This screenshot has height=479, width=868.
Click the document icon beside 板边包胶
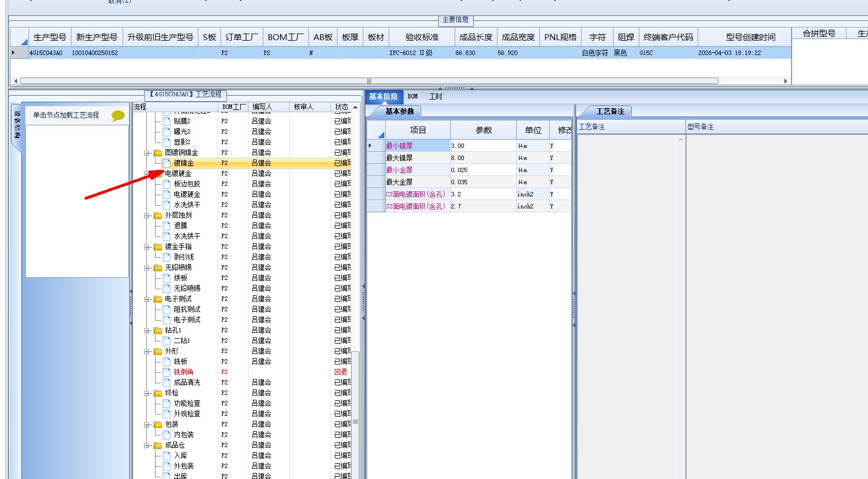(x=167, y=184)
